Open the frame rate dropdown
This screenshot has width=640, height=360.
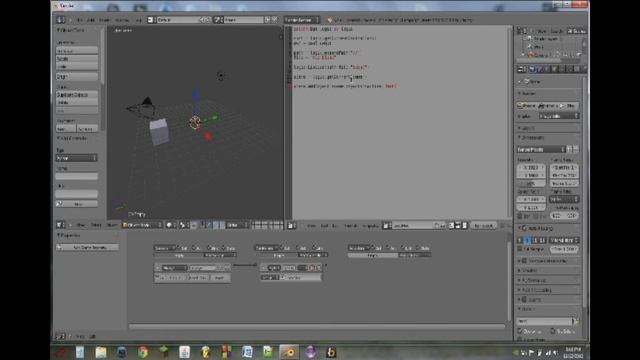tap(564, 199)
